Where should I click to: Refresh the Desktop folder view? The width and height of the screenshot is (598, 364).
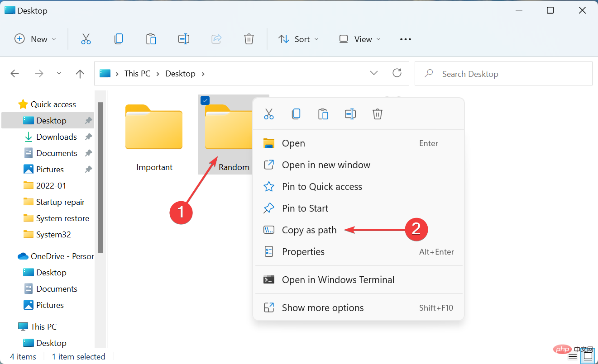397,73
